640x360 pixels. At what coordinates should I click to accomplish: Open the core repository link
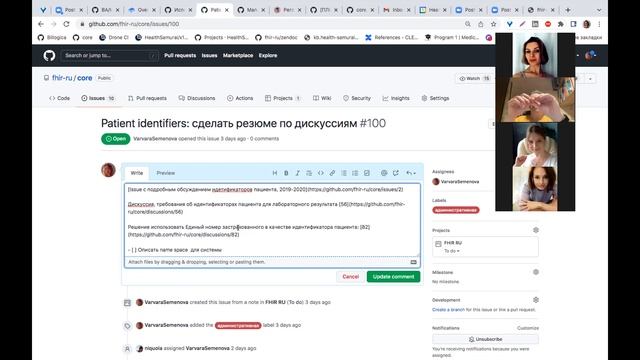pyautogui.click(x=84, y=78)
